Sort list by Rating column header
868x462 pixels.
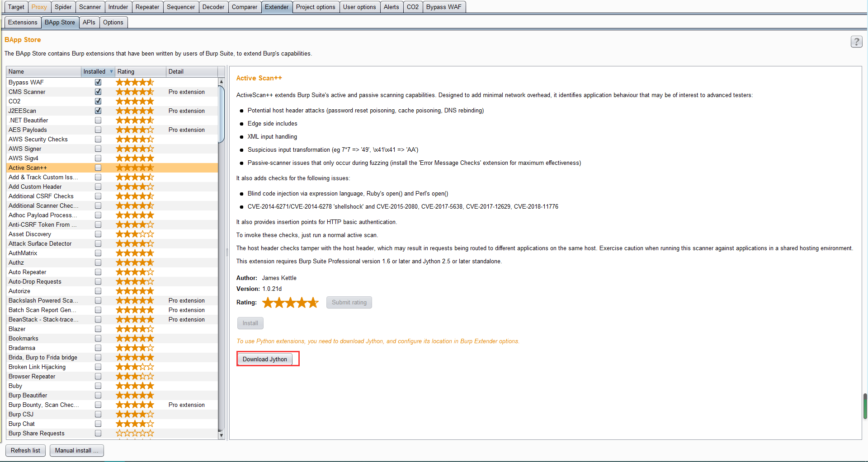coord(140,71)
